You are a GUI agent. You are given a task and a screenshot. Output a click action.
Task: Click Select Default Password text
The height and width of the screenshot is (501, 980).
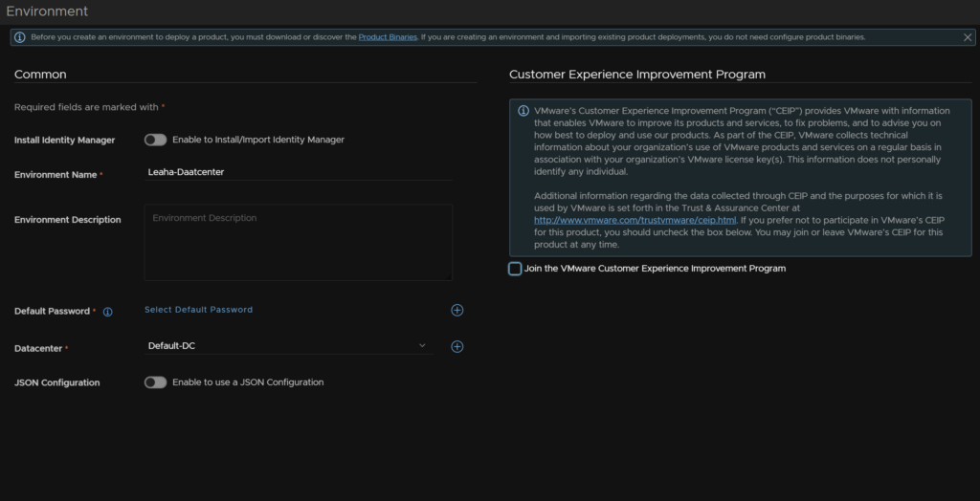tap(199, 310)
